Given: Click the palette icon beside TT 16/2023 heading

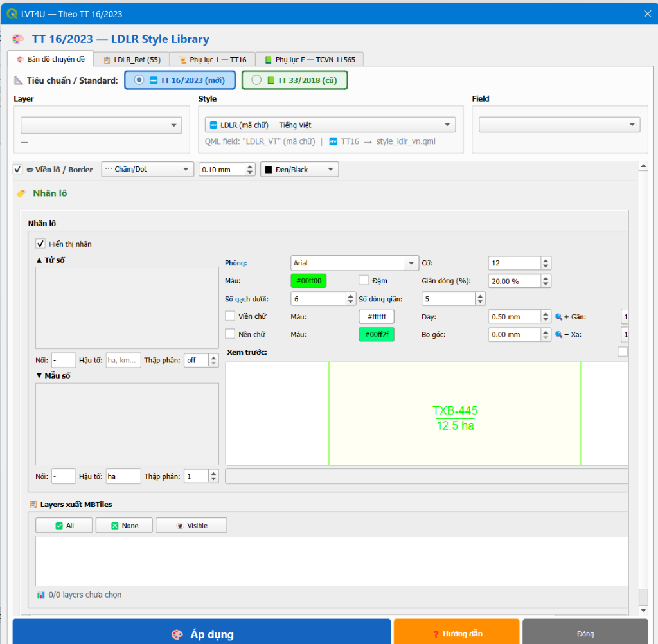Looking at the screenshot, I should click(x=18, y=39).
